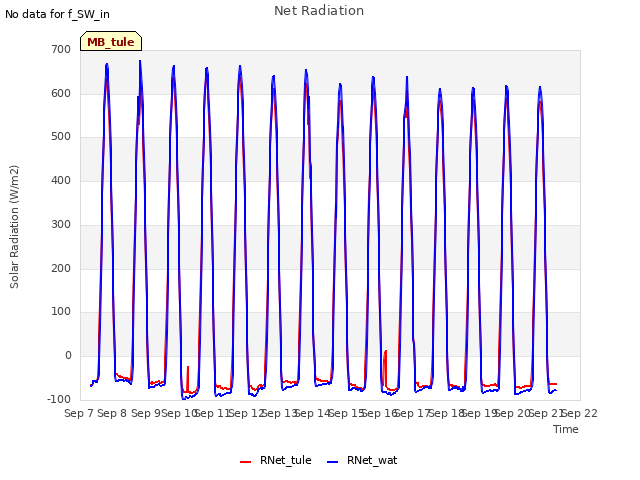Click the Sep 22 x-axis label
The image size is (640, 480).
580,413
